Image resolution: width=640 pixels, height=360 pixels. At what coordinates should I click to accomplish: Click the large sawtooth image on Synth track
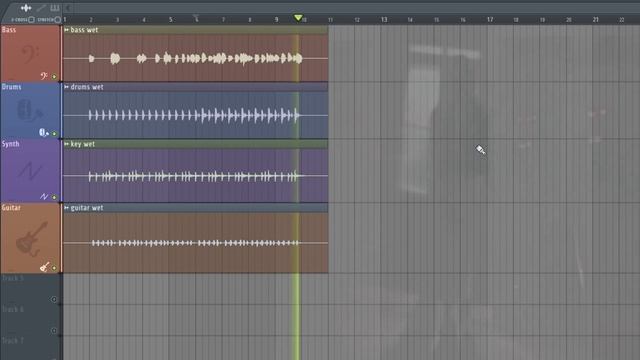pos(29,171)
